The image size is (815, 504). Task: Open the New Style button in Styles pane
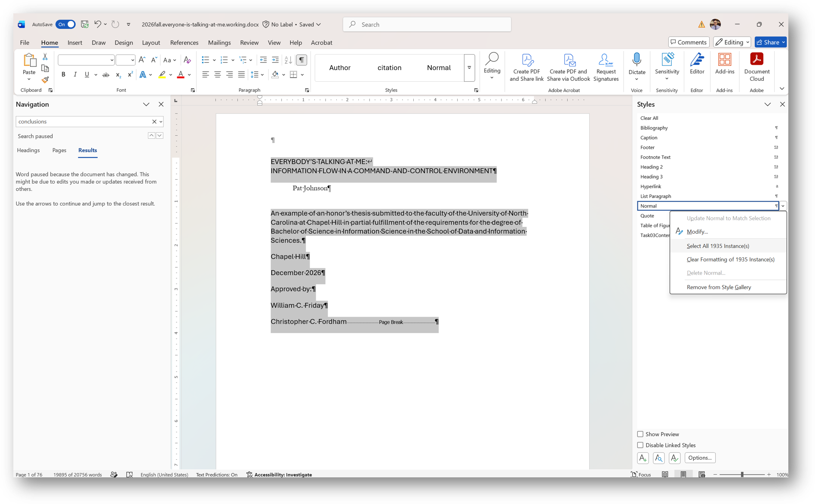tap(643, 458)
